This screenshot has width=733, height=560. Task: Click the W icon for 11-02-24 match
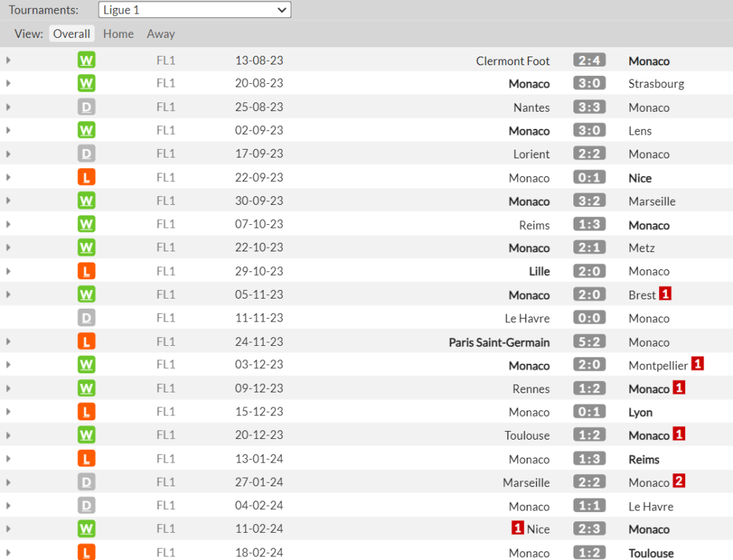point(87,528)
